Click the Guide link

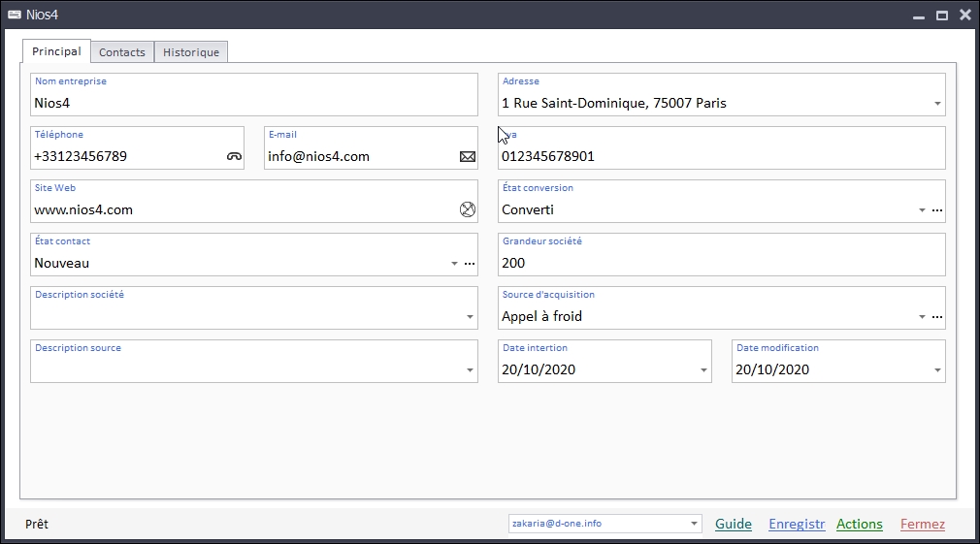pyautogui.click(x=734, y=524)
